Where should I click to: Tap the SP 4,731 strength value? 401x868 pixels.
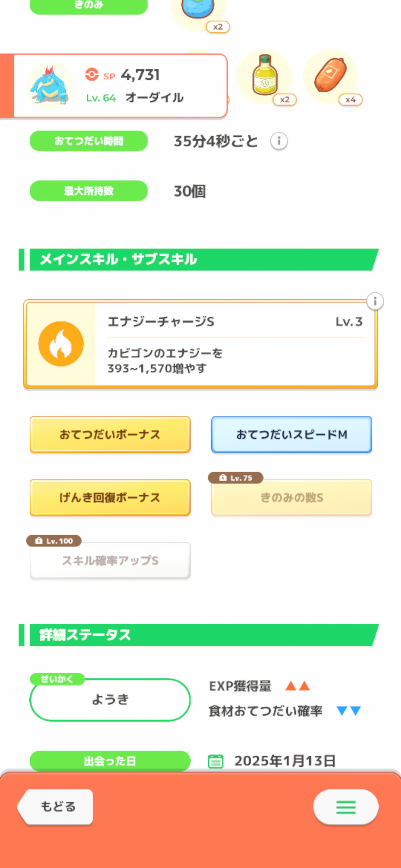click(140, 75)
